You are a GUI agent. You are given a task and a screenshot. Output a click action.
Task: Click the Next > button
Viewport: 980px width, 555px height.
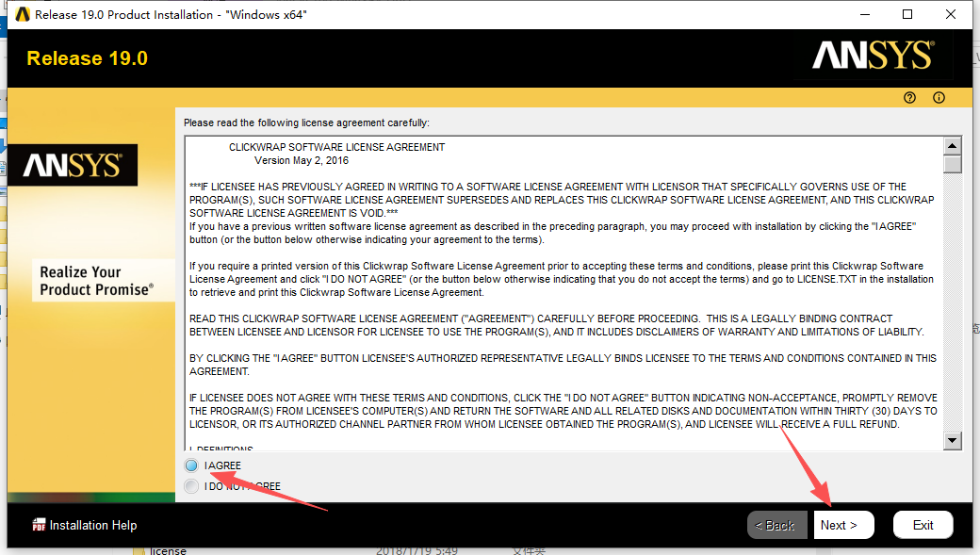tap(843, 525)
